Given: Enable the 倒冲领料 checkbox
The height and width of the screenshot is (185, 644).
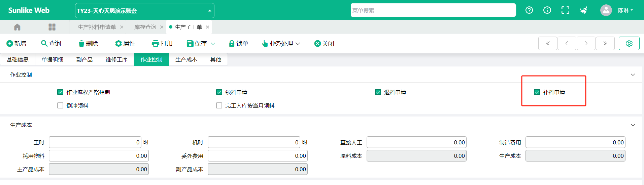Looking at the screenshot, I should coord(60,105).
